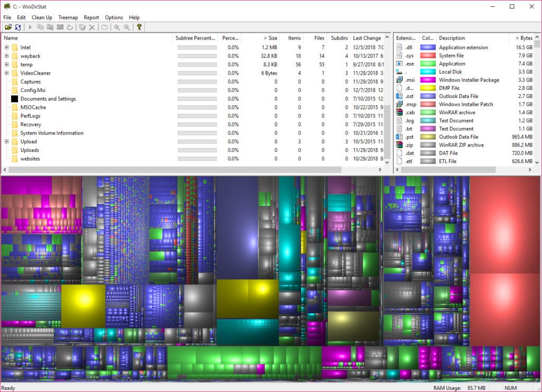The width and height of the screenshot is (542, 392).
Task: Expand the VideoCleaner folder tree node
Action: [6, 73]
